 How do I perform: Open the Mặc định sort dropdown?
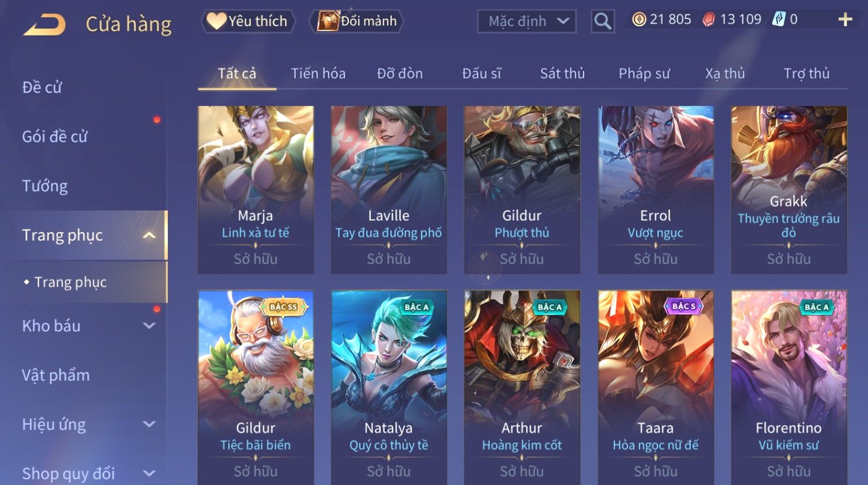[x=527, y=21]
